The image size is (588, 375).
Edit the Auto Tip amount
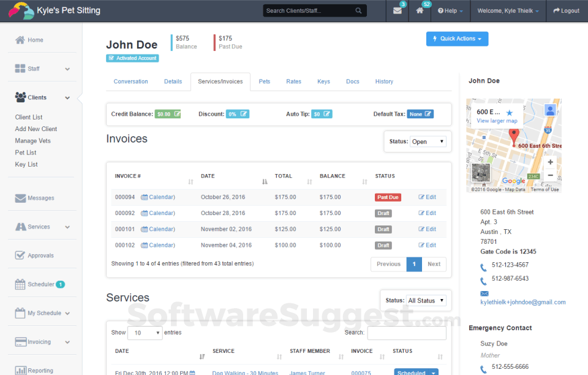coord(322,114)
